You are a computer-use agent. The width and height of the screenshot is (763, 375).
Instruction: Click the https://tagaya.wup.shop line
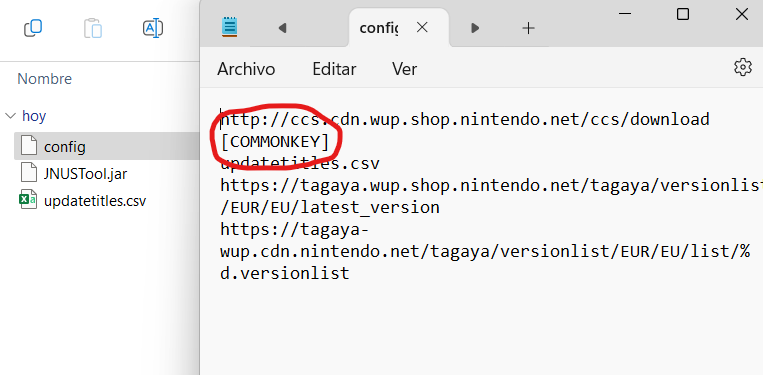pos(491,185)
